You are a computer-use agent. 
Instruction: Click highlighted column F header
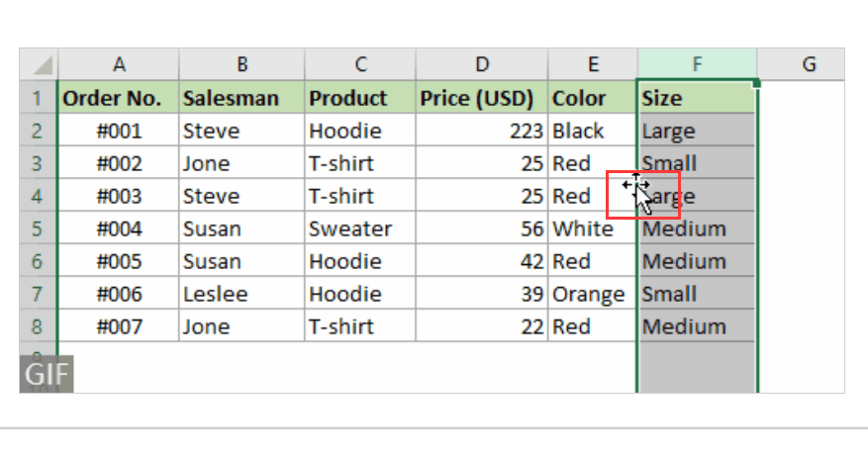pos(697,64)
